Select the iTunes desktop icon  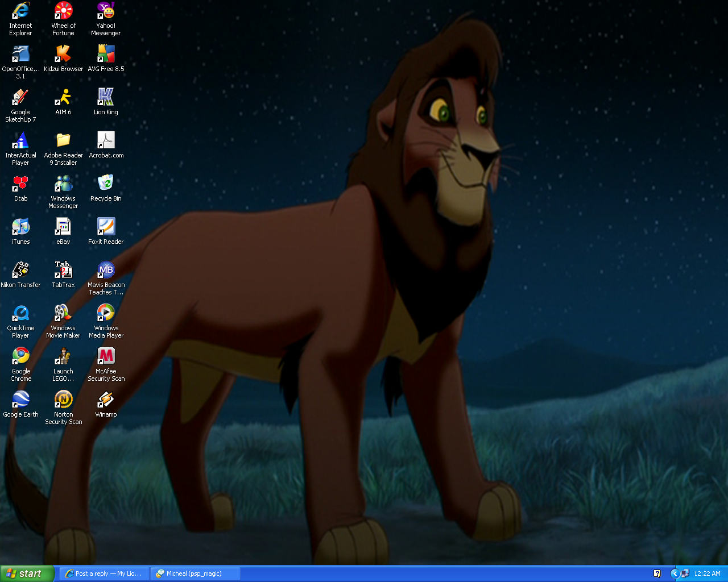tap(20, 227)
